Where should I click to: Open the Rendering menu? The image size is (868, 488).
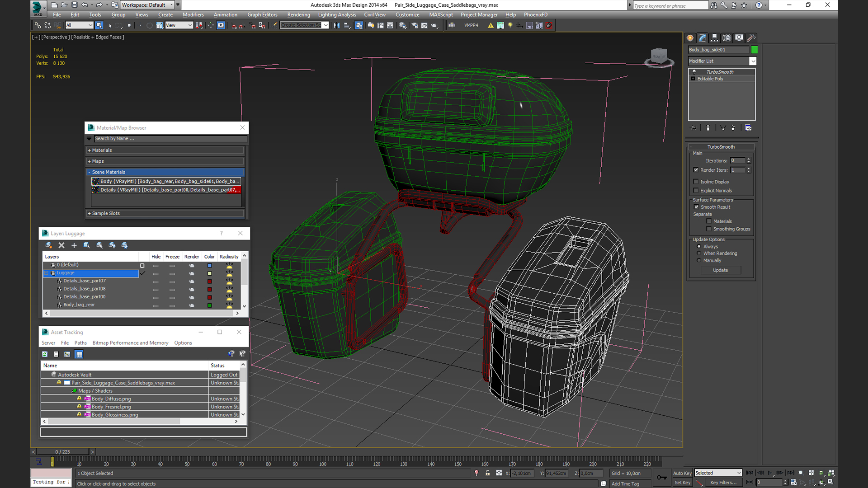point(298,15)
